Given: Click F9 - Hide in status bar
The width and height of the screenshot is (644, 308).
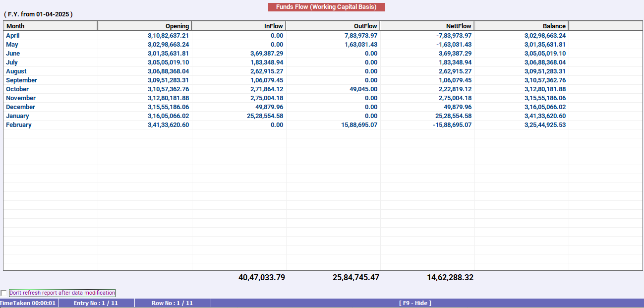Looking at the screenshot, I should (415, 303).
